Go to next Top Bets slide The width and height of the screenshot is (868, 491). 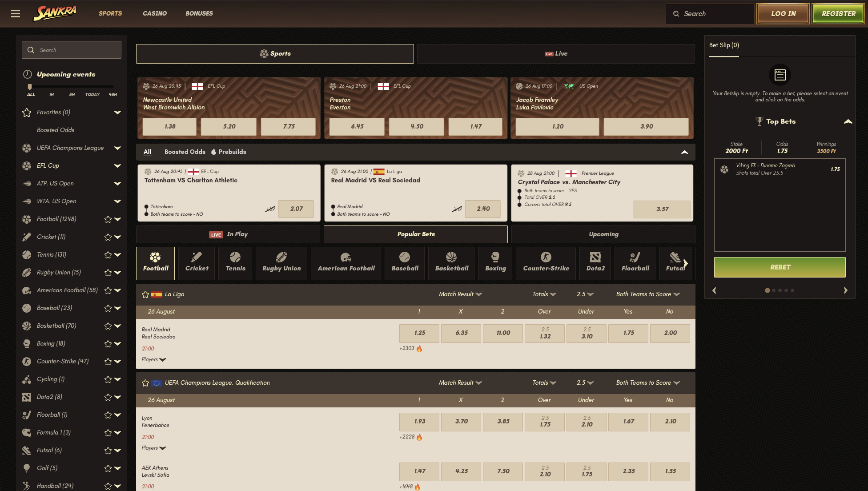(846, 290)
